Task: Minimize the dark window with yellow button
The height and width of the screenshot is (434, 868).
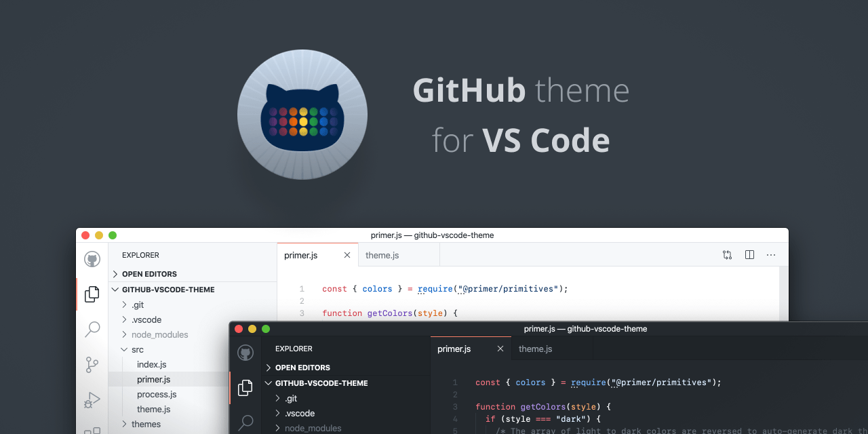Action: point(252,329)
